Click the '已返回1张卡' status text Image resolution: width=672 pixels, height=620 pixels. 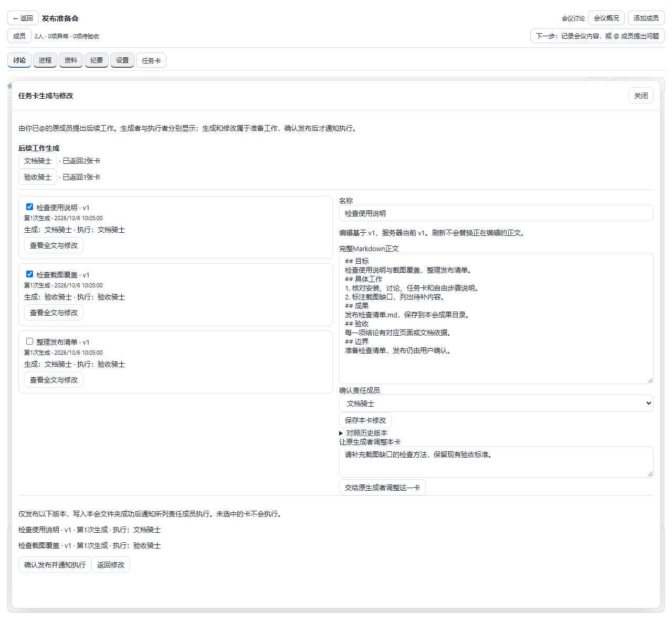coord(81,177)
